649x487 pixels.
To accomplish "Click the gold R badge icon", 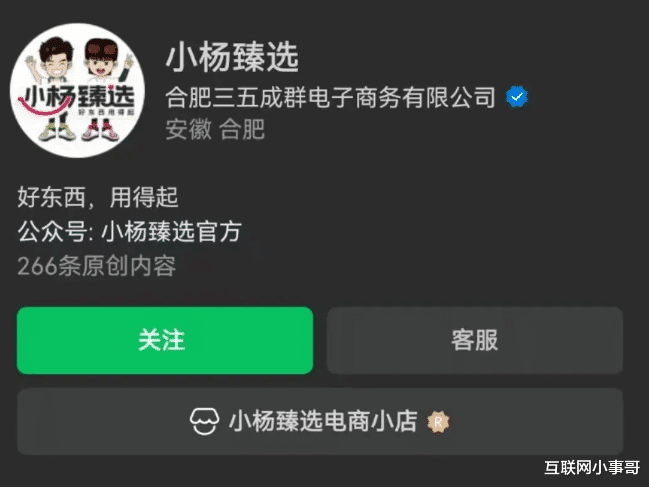I will tap(438, 422).
